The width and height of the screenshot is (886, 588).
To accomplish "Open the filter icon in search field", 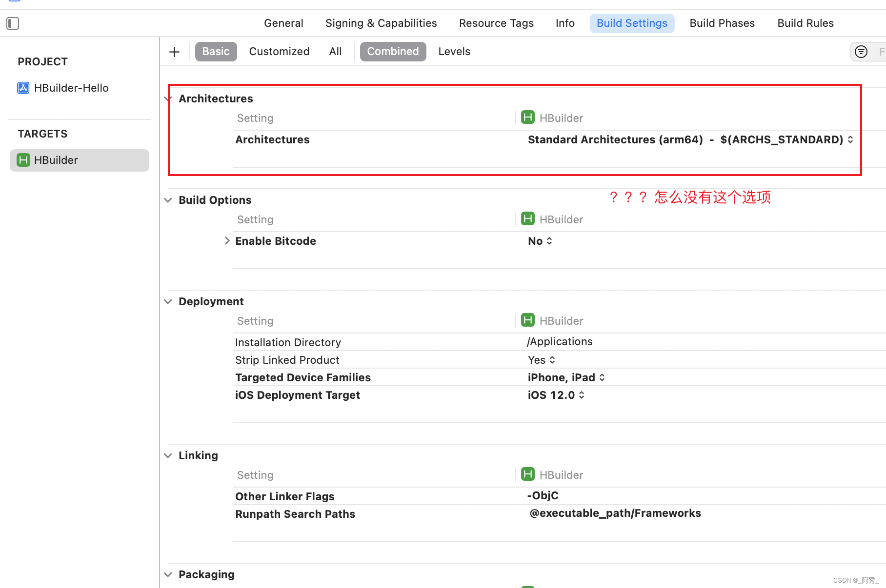I will (x=861, y=52).
